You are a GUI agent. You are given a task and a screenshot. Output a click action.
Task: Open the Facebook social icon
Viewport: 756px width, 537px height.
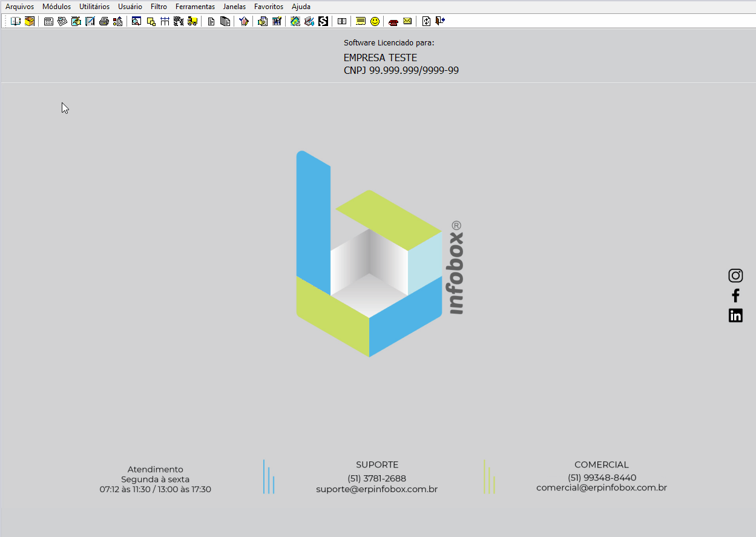click(735, 295)
